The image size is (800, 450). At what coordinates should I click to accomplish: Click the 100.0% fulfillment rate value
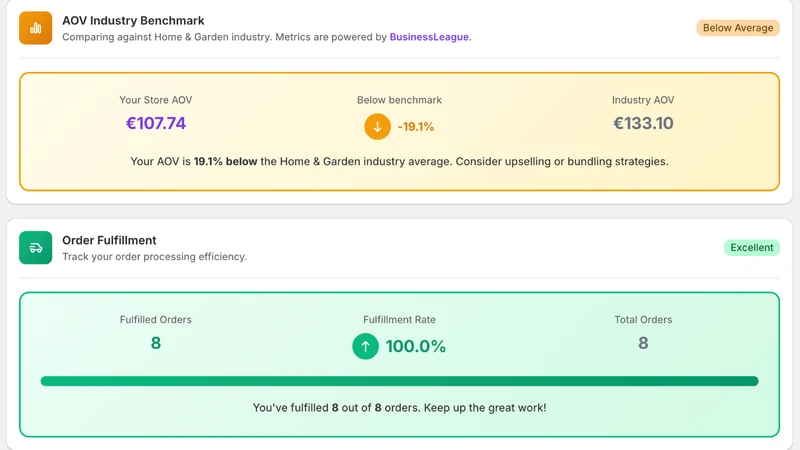click(416, 346)
